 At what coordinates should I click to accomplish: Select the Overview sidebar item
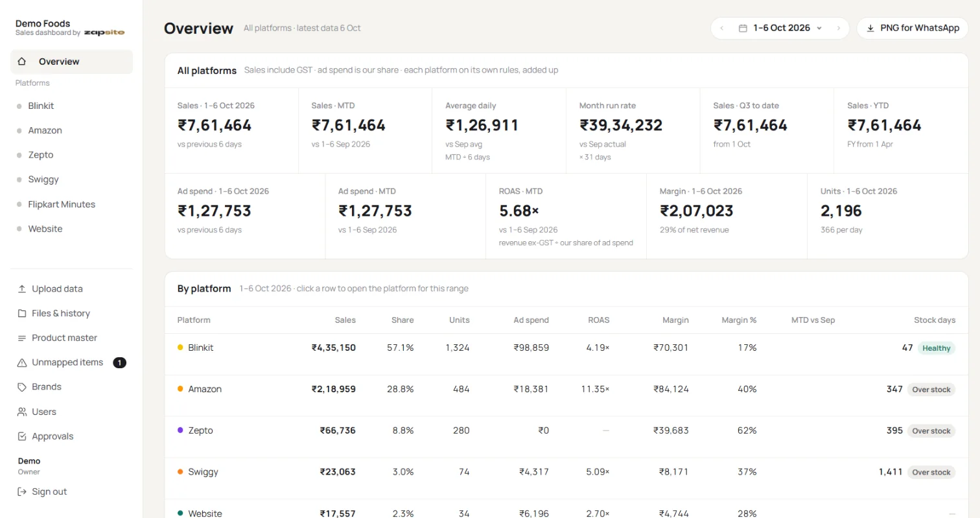click(x=71, y=62)
